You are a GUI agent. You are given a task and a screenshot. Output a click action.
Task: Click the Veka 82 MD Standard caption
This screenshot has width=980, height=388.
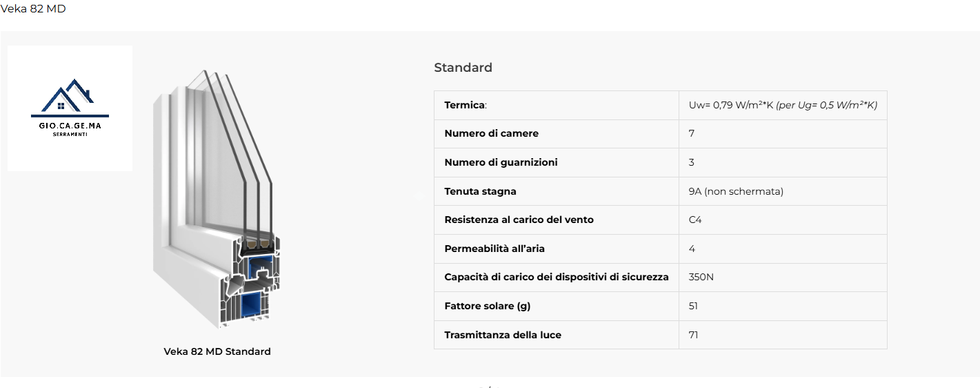point(217,351)
